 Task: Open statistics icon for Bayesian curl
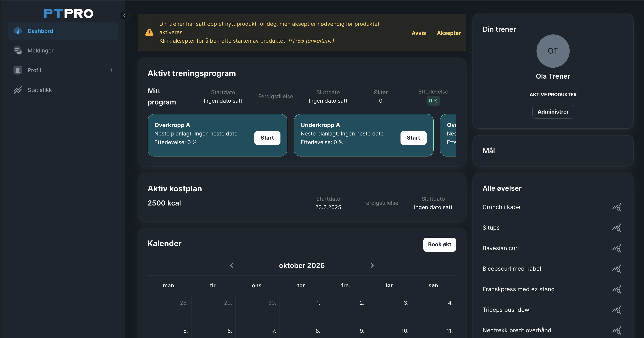[616, 248]
